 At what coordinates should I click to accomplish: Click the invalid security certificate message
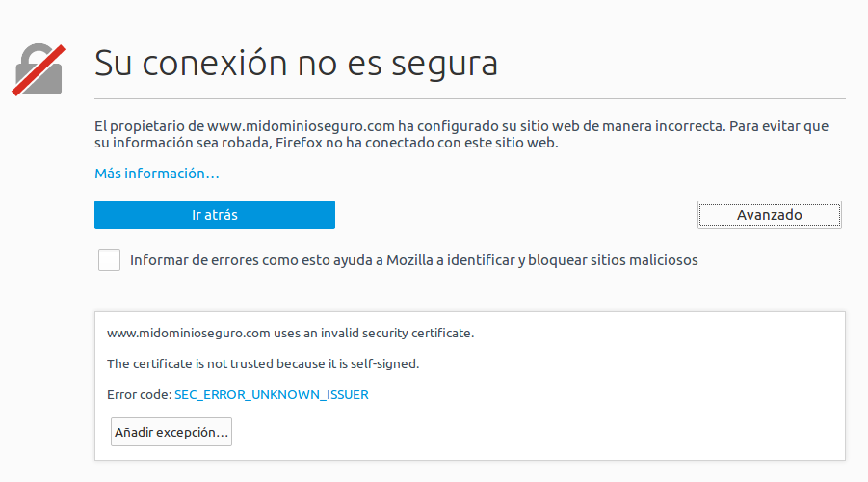(x=291, y=334)
